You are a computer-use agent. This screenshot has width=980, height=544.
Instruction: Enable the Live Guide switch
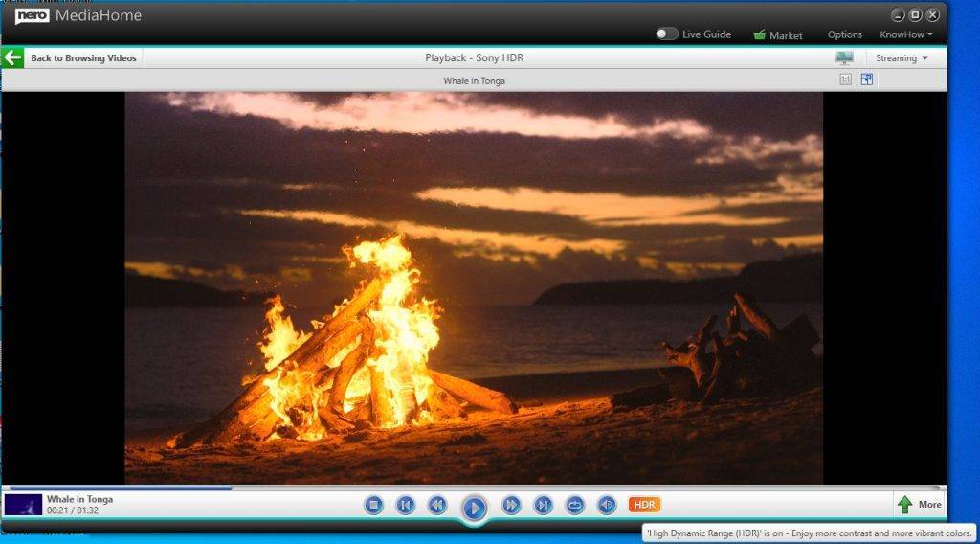pos(667,34)
